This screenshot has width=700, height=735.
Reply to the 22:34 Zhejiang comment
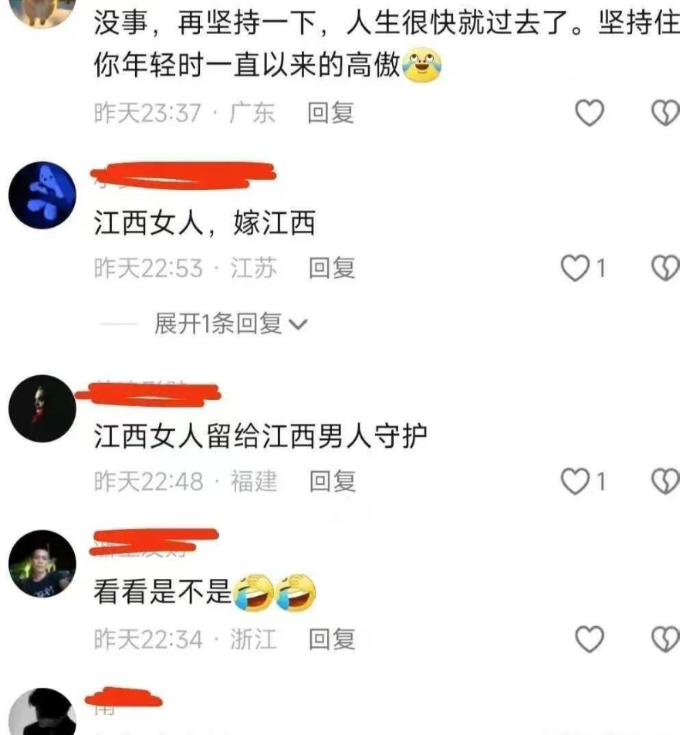point(332,639)
